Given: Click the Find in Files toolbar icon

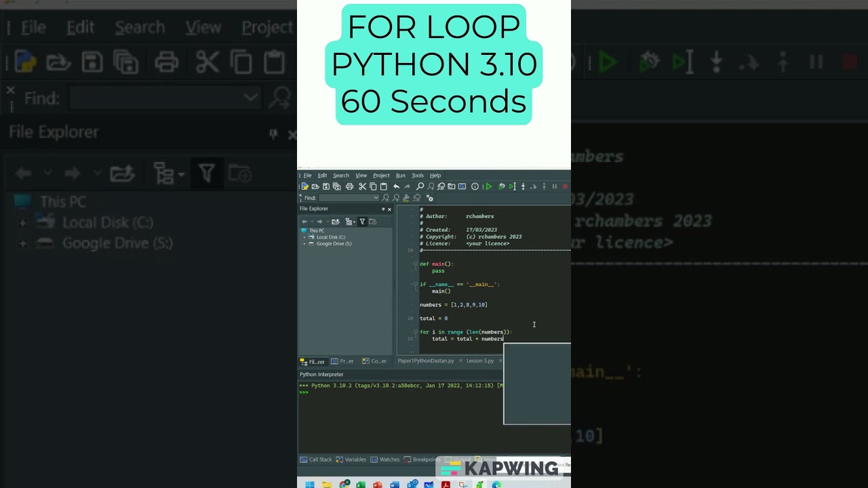Looking at the screenshot, I should tap(452, 186).
